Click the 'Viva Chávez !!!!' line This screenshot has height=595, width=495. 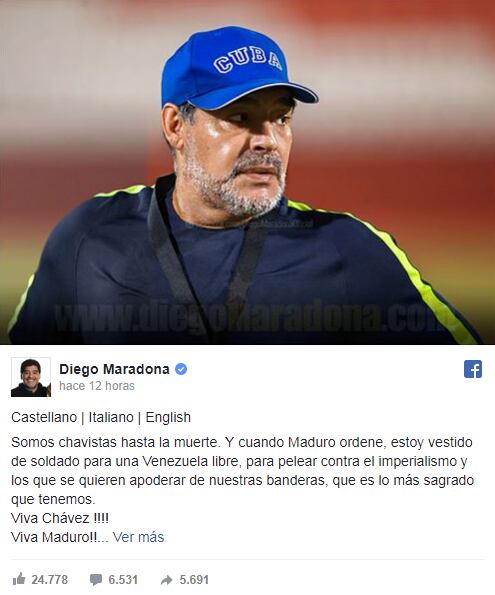click(60, 518)
